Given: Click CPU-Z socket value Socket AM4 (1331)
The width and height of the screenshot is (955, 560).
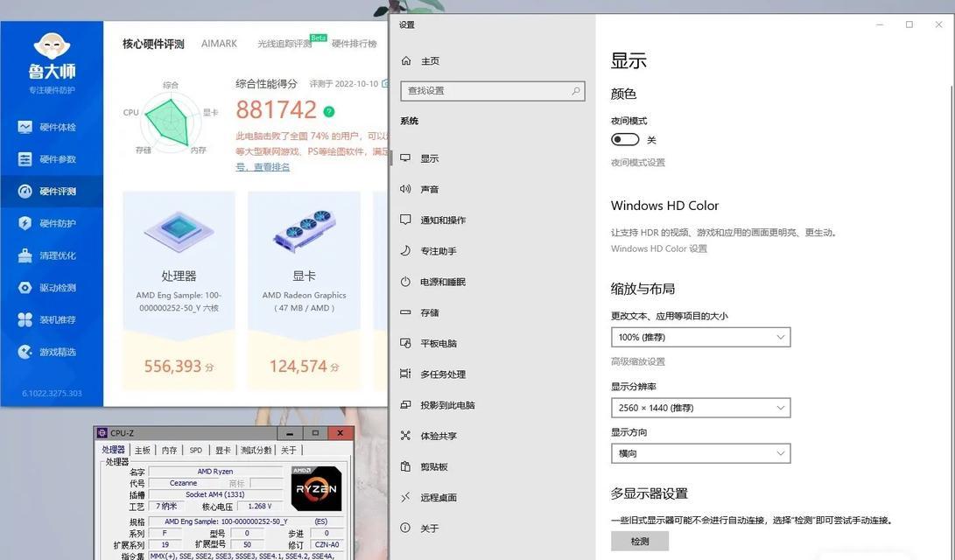Looking at the screenshot, I should 215,494.
